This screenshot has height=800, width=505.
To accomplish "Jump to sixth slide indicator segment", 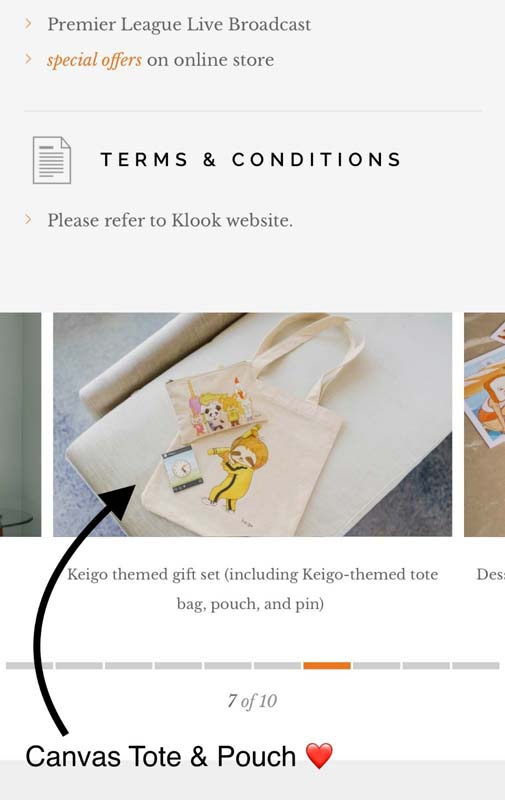I will tap(277, 666).
